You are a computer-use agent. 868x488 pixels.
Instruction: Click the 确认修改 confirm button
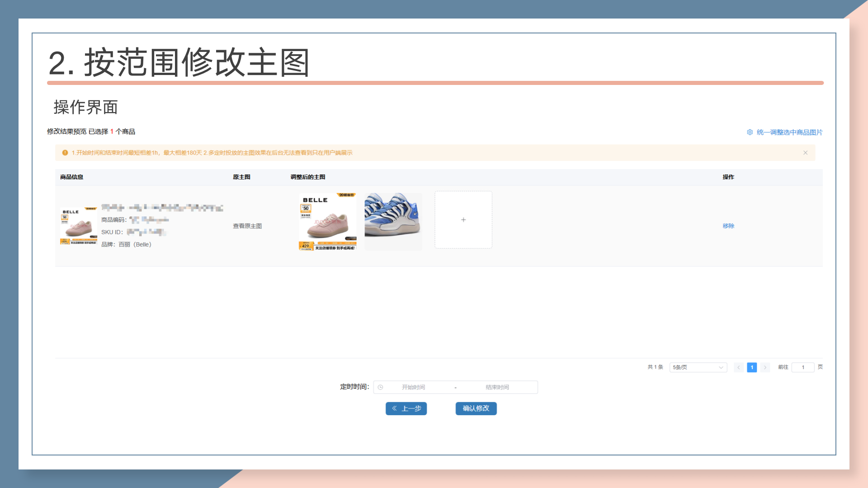coord(476,408)
